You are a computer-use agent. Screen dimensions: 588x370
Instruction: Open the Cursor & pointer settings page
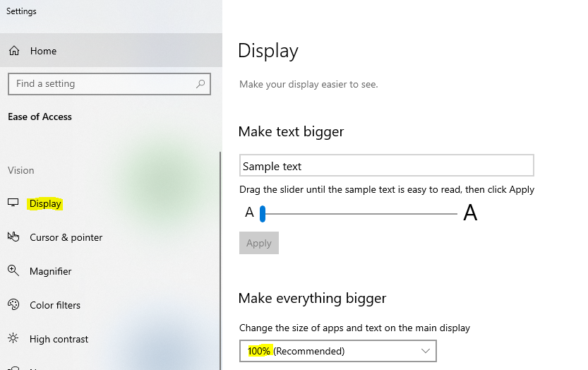(x=66, y=237)
